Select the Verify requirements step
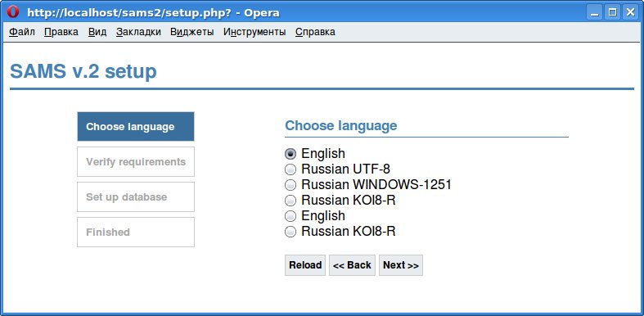Image resolution: width=644 pixels, height=316 pixels. [x=136, y=162]
